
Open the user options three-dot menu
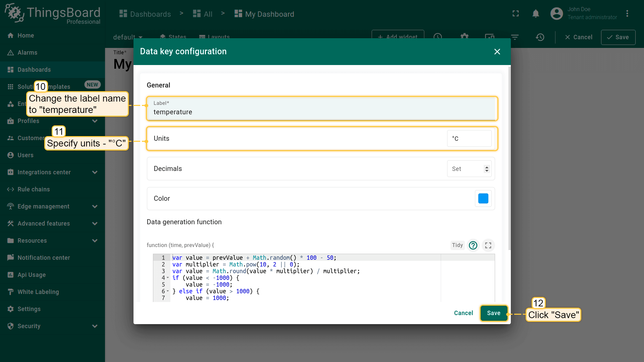tap(627, 13)
